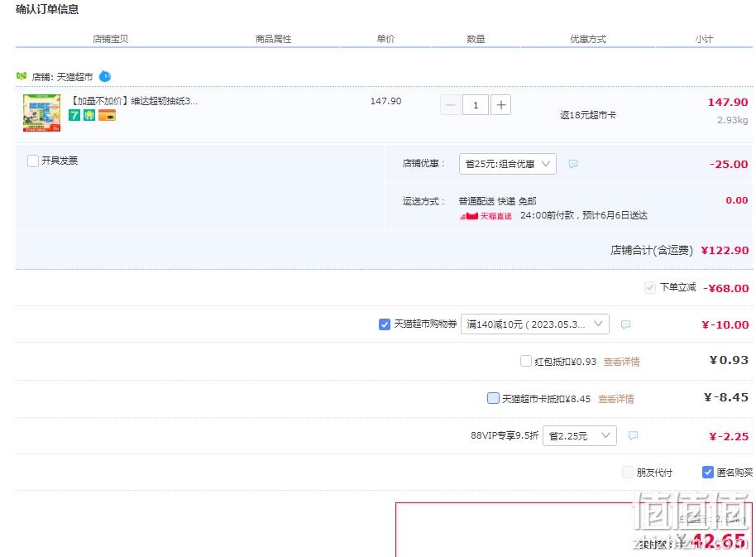Screen dimensions: 756x557
Task: Toggle the 下单立减 checkbox
Action: coord(650,288)
